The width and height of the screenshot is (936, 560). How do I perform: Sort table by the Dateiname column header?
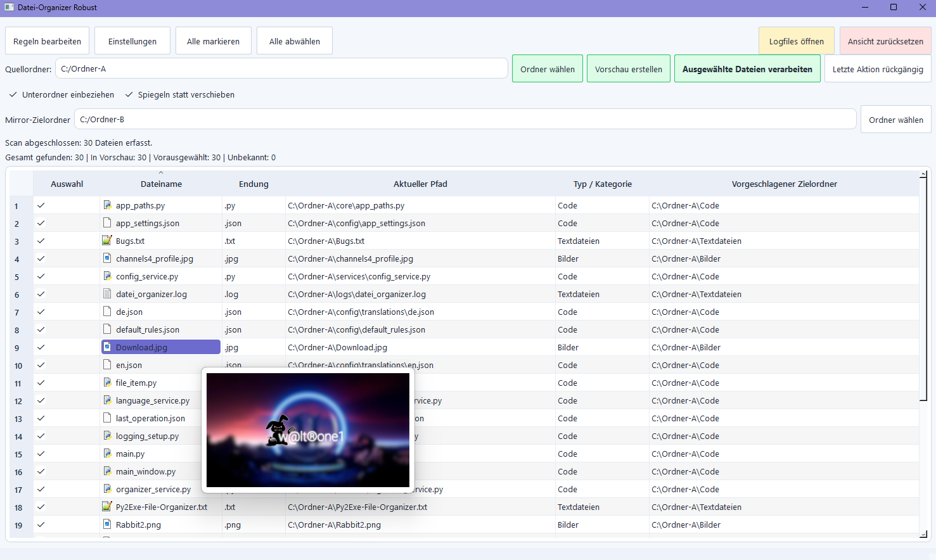point(161,184)
